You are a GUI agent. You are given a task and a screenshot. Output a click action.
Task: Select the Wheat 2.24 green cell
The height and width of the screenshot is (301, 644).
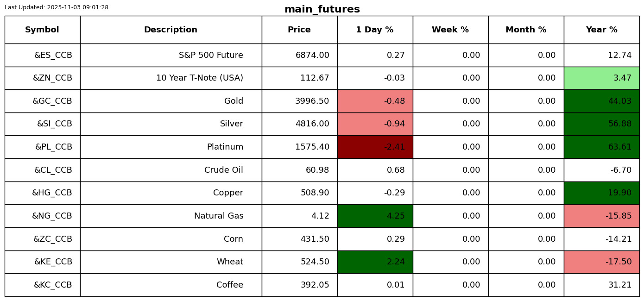pos(375,262)
